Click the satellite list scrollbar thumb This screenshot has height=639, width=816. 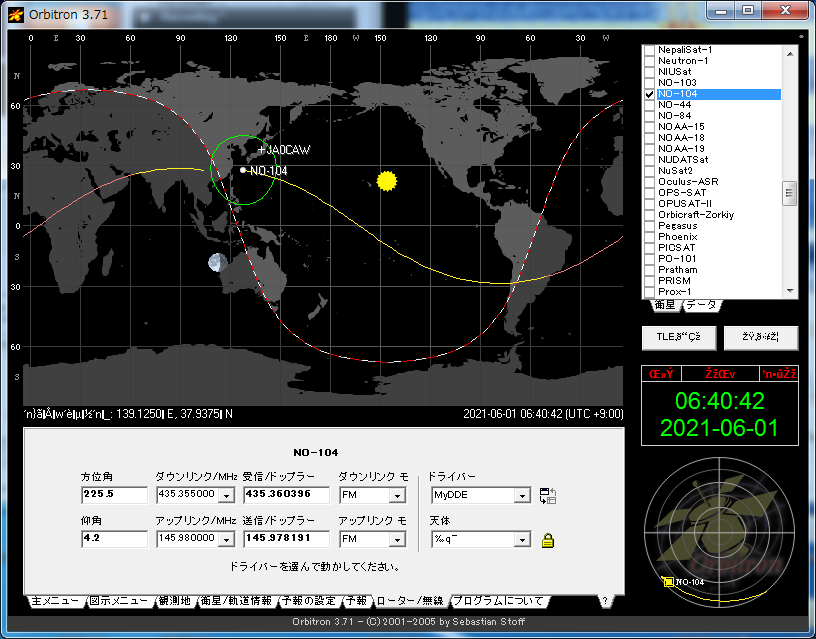click(790, 194)
